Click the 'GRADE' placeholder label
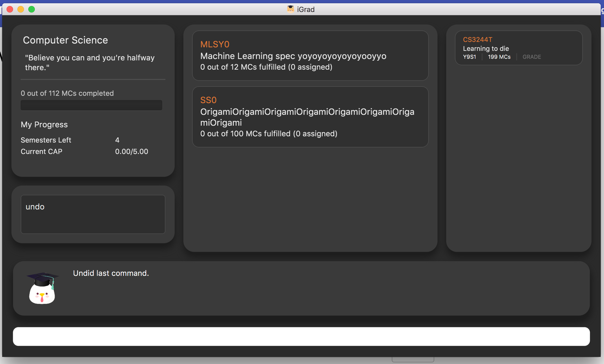The height and width of the screenshot is (364, 604). [x=532, y=57]
